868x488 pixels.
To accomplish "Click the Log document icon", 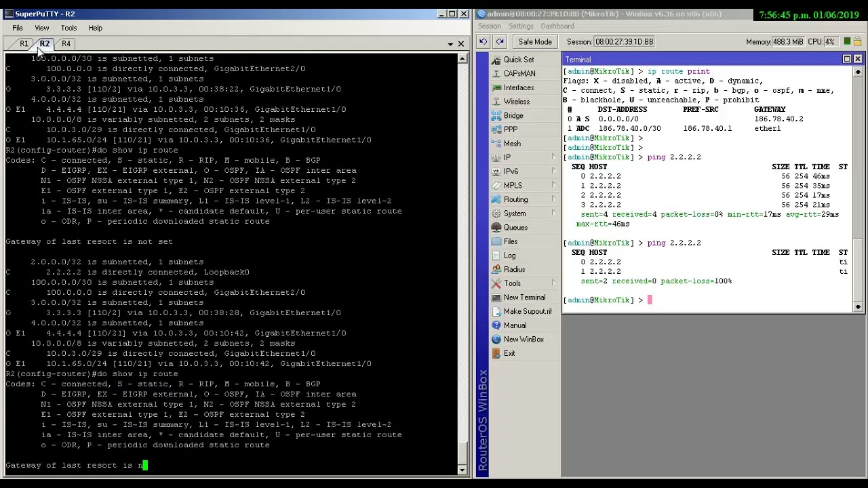I will pyautogui.click(x=496, y=256).
